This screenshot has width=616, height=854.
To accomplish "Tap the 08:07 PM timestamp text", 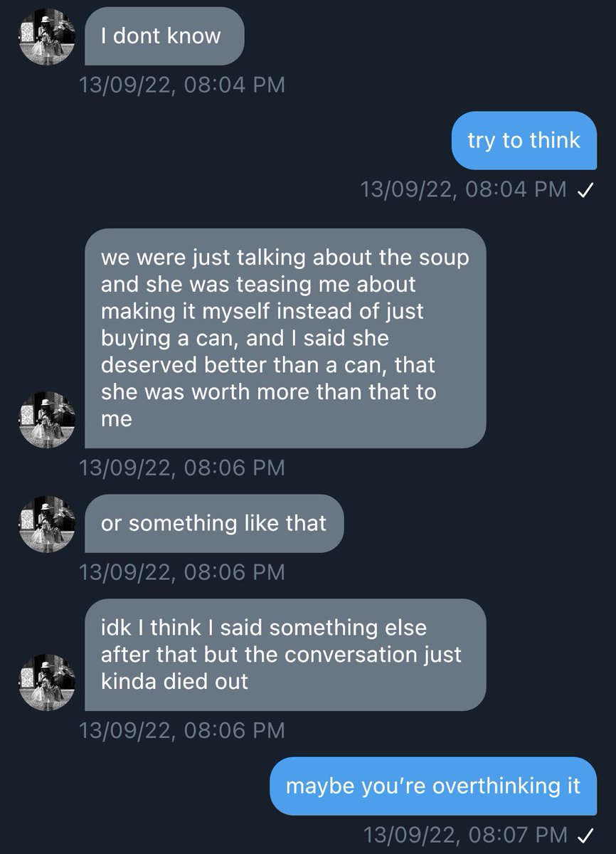I will 465,835.
